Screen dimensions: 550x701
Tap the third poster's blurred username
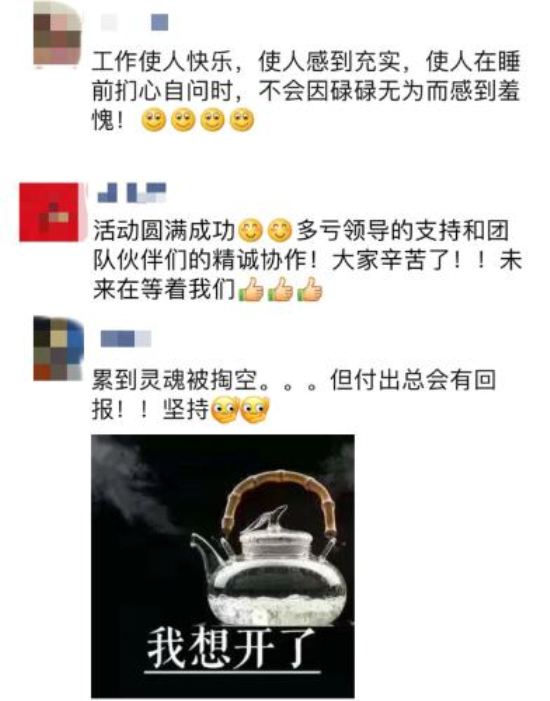pos(125,338)
